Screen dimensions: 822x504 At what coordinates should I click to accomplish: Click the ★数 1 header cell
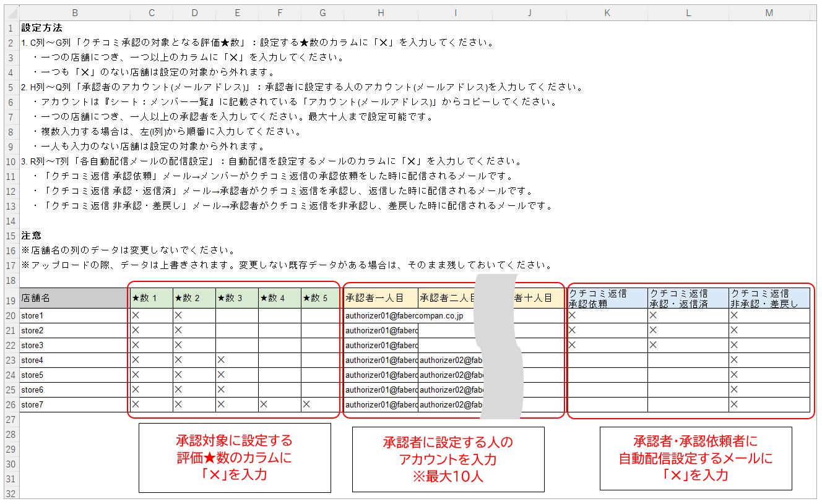coord(152,298)
